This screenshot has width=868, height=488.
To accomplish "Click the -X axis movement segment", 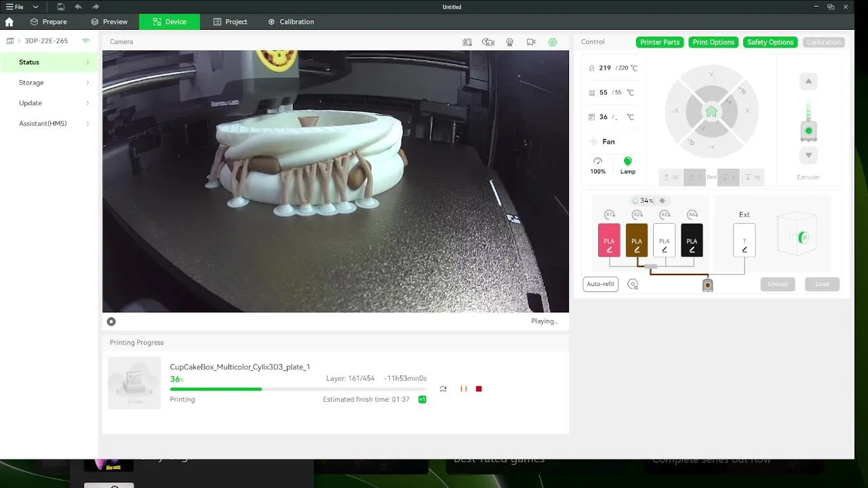I will (x=675, y=111).
